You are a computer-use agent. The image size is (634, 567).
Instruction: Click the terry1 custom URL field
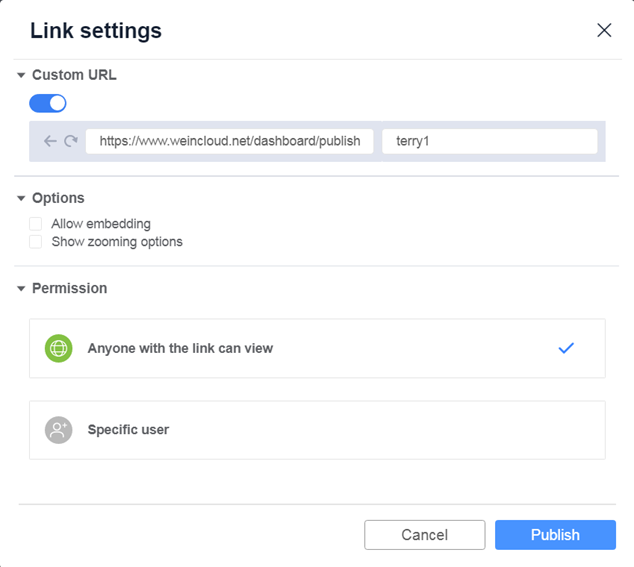490,141
